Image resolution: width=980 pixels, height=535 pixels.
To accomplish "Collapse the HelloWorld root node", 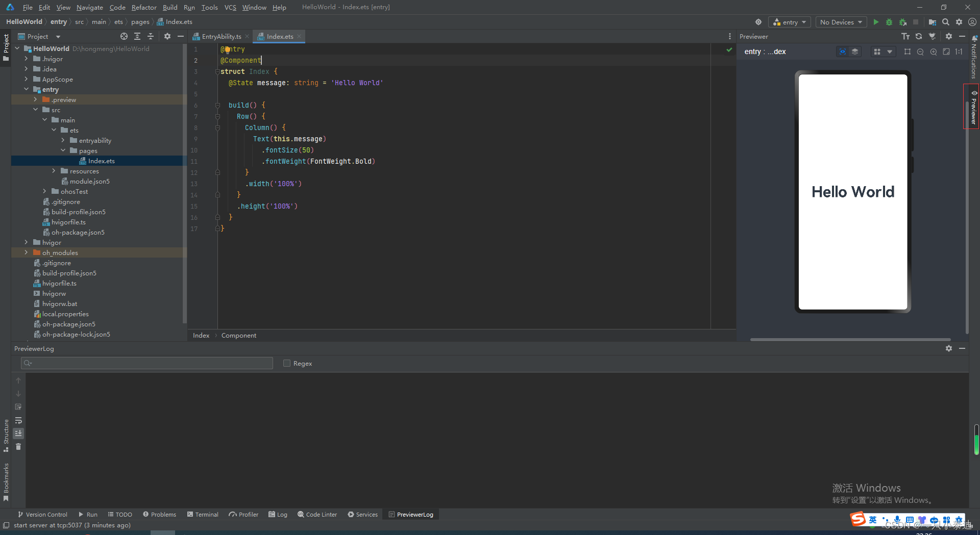I will 17,48.
